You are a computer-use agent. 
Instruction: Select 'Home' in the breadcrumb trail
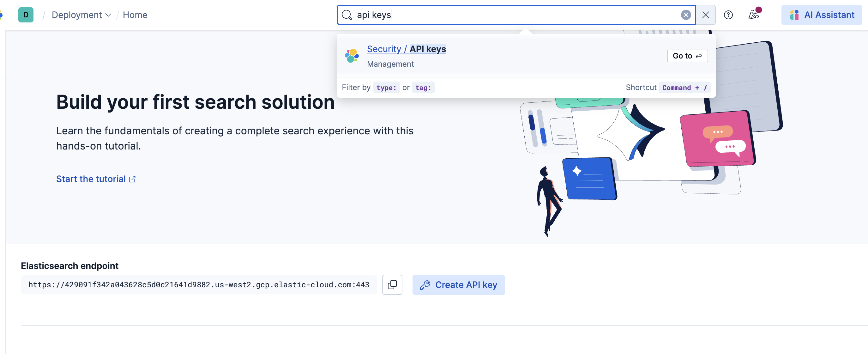135,15
